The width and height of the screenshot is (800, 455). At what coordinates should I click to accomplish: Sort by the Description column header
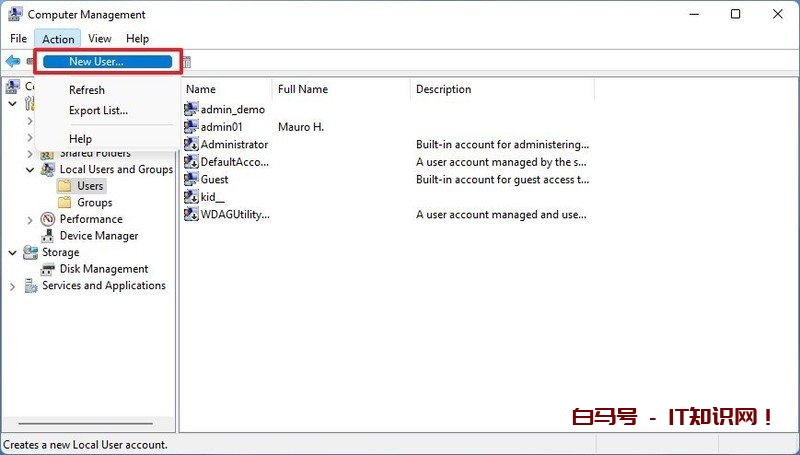[443, 89]
